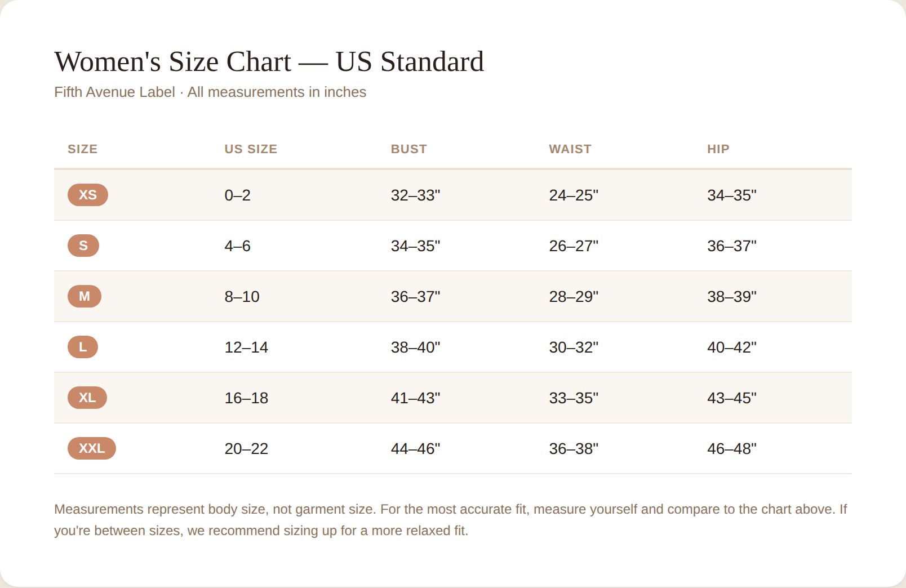Click the XS size badge
This screenshot has width=906, height=588.
88,195
